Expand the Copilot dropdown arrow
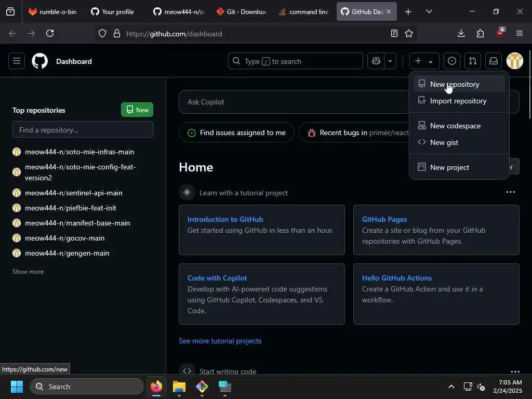 click(x=390, y=61)
